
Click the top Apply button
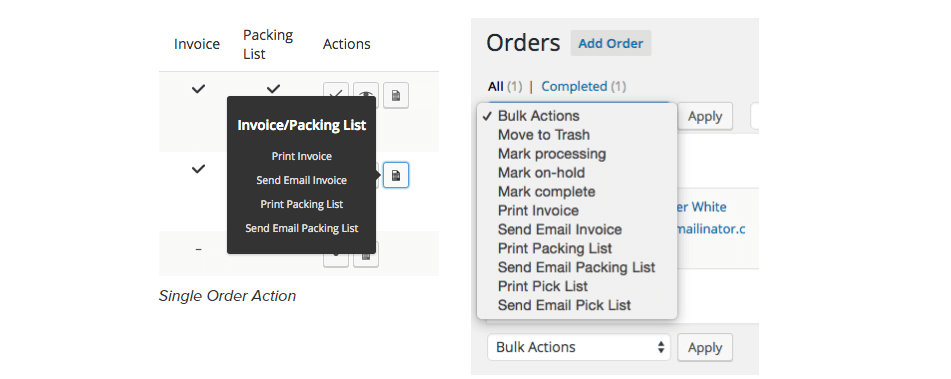coord(705,116)
